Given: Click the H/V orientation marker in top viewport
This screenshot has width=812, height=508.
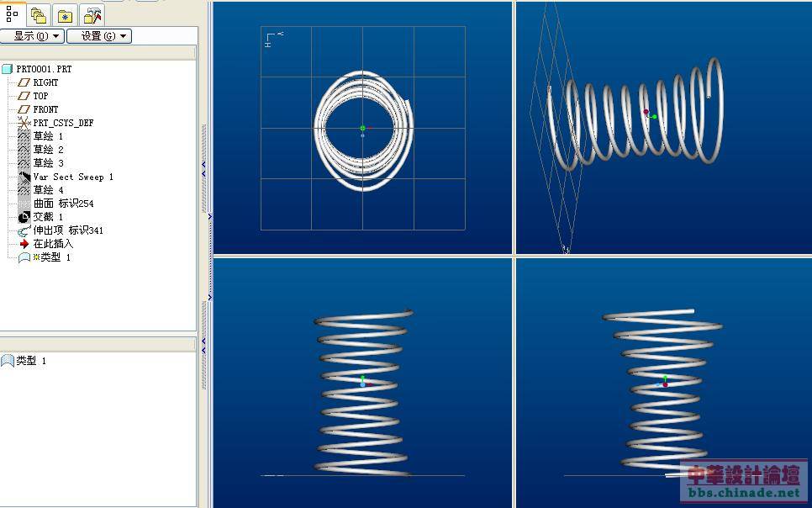Looking at the screenshot, I should tap(273, 40).
